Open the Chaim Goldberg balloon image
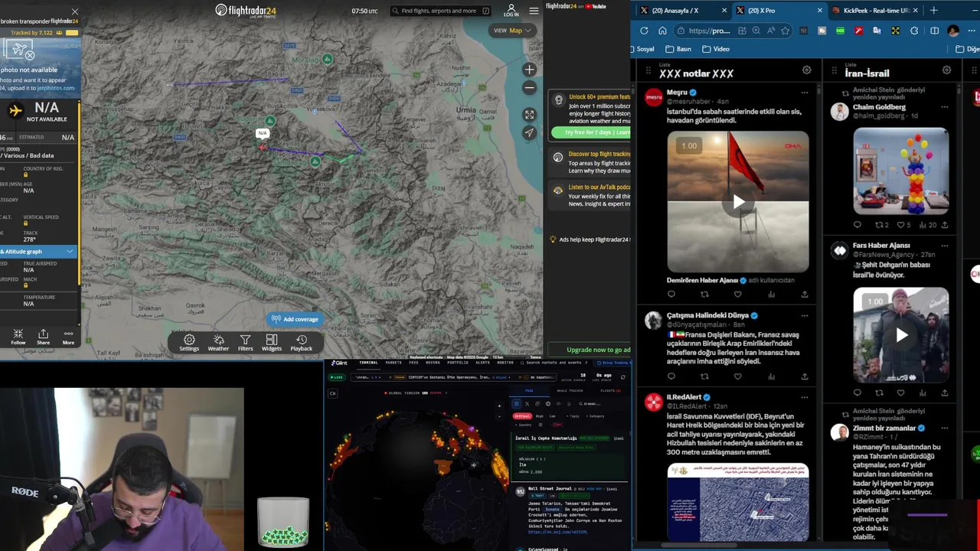 coord(901,171)
